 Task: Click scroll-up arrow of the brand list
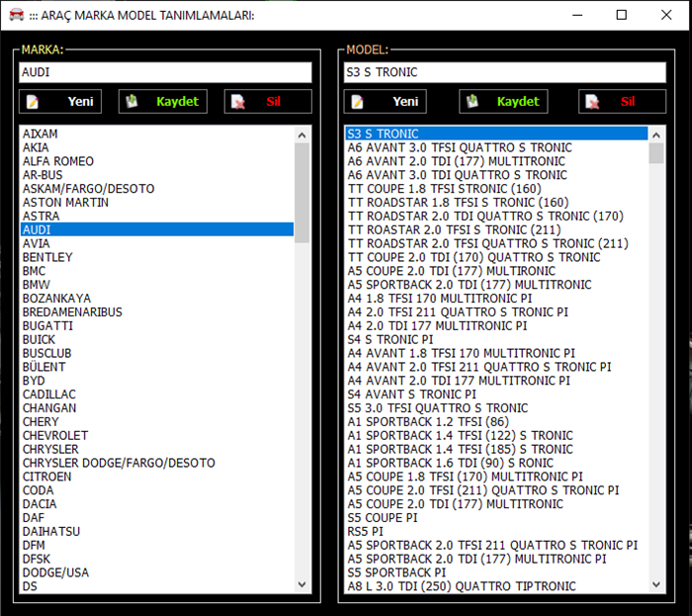click(302, 135)
